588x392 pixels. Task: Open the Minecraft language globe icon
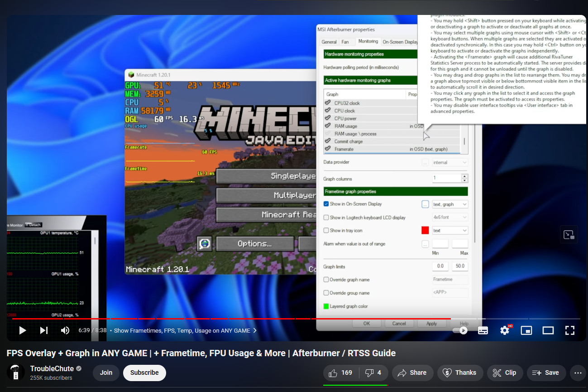(205, 244)
